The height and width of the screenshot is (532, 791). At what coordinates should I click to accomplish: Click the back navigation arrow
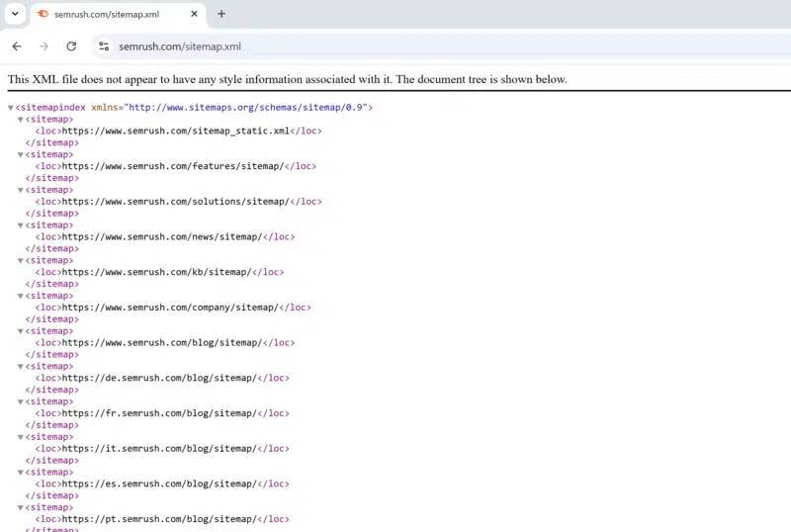click(x=17, y=46)
